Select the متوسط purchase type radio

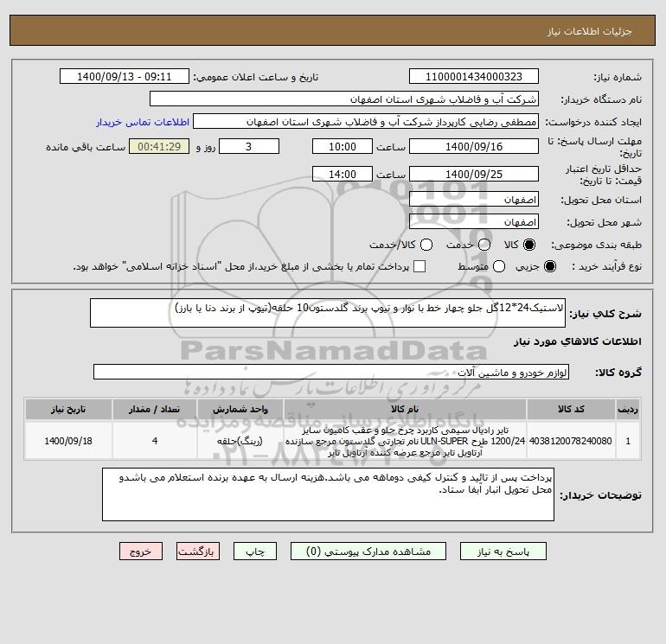tap(499, 266)
